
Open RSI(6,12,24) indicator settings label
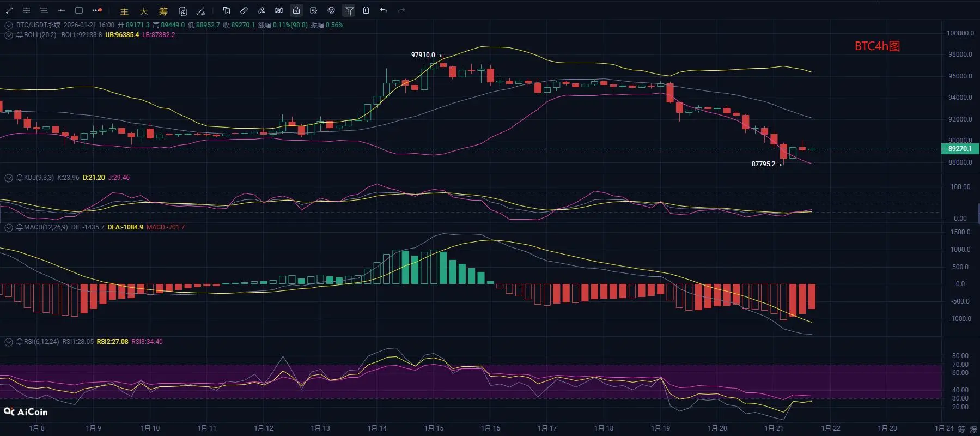coord(41,342)
